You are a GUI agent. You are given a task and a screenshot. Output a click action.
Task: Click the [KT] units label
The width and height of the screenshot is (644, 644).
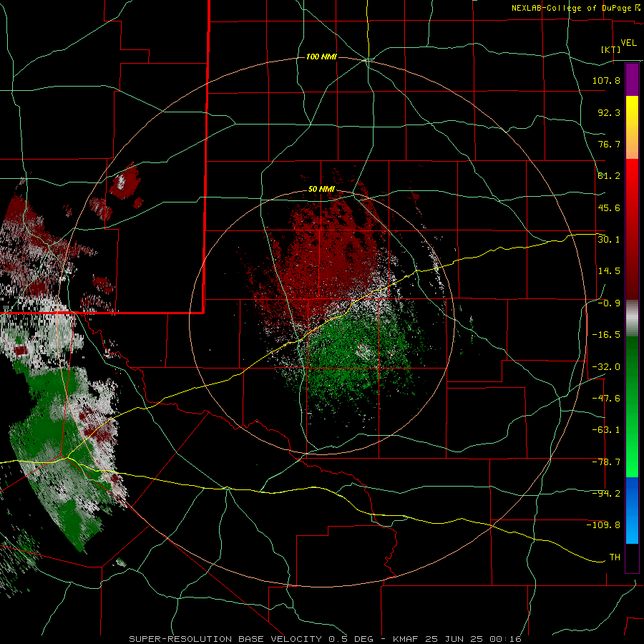coord(611,49)
